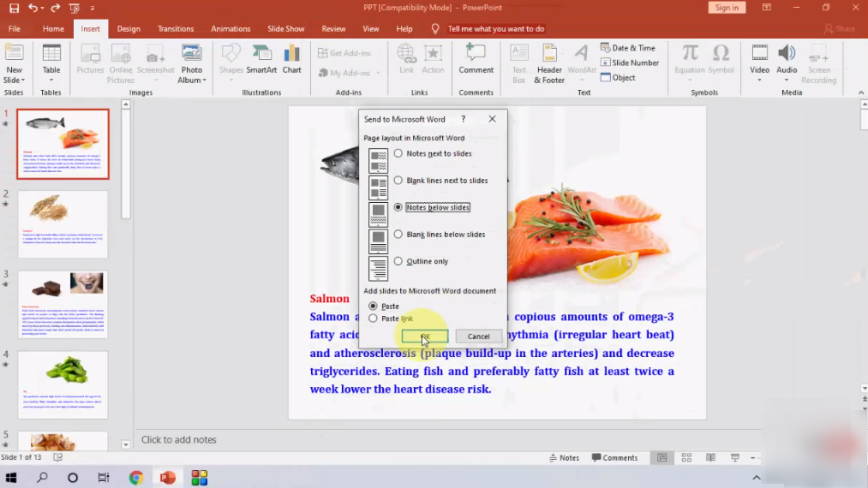Confirm dialog with OK button
868x488 pixels.
425,336
